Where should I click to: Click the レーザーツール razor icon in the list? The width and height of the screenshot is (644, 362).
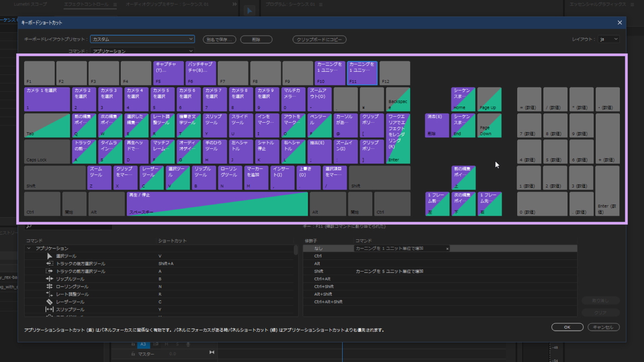(50, 302)
